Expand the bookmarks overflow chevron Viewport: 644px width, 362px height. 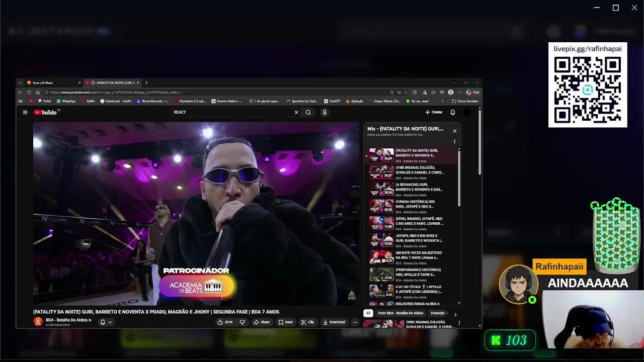tap(443, 101)
